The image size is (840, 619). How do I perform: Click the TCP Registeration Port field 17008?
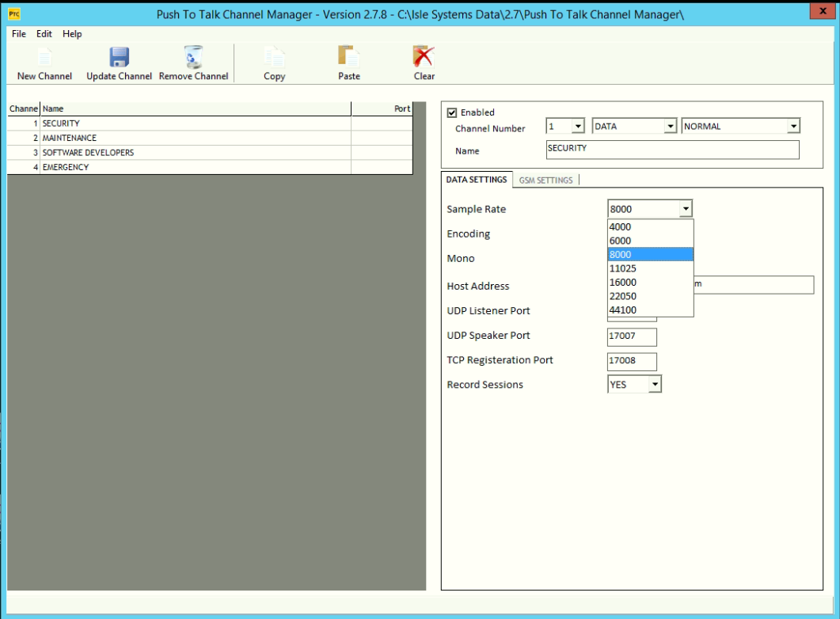tap(632, 362)
